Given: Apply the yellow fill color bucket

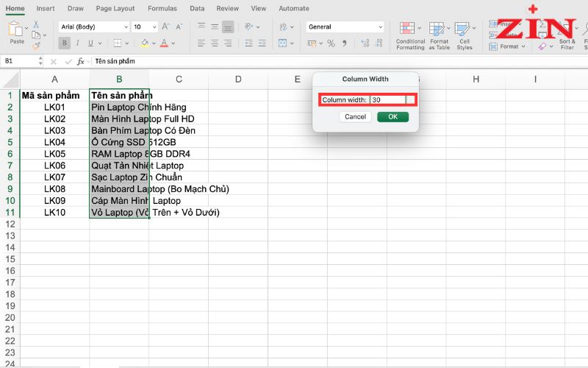Looking at the screenshot, I should click(x=145, y=43).
